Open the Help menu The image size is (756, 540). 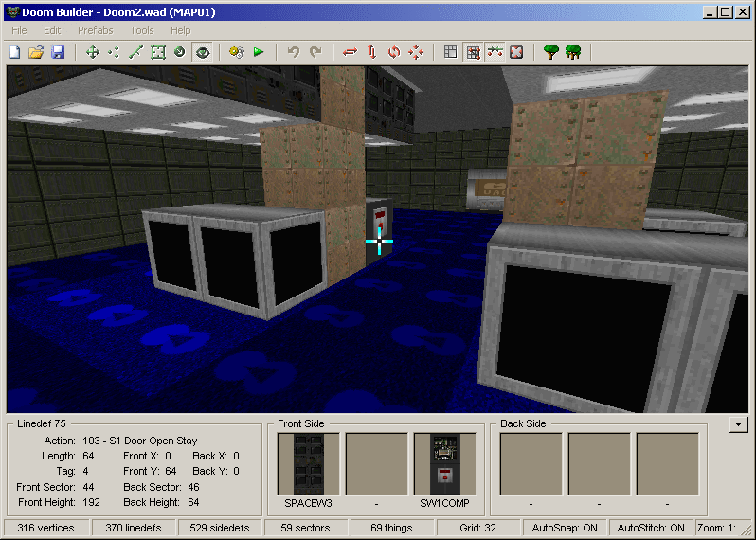pyautogui.click(x=181, y=30)
